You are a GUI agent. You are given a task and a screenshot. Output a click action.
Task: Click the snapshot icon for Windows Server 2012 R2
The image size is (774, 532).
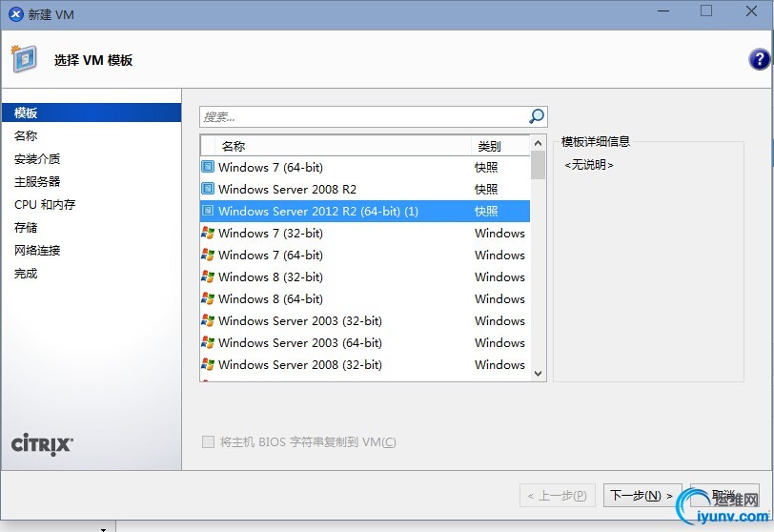click(x=208, y=211)
